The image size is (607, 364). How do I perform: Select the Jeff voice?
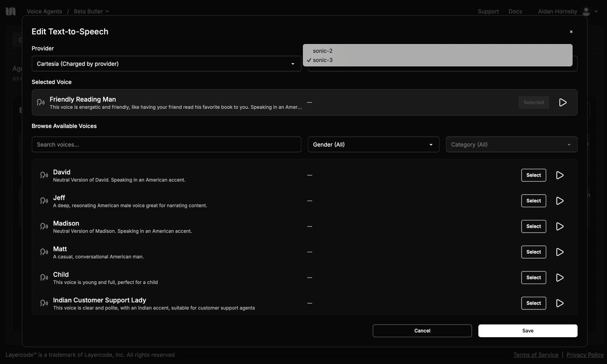534,201
